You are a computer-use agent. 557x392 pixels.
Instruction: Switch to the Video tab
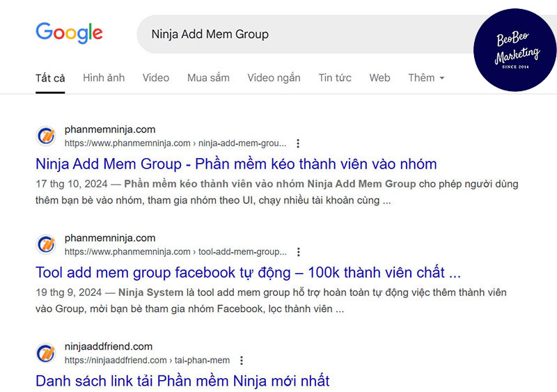156,77
